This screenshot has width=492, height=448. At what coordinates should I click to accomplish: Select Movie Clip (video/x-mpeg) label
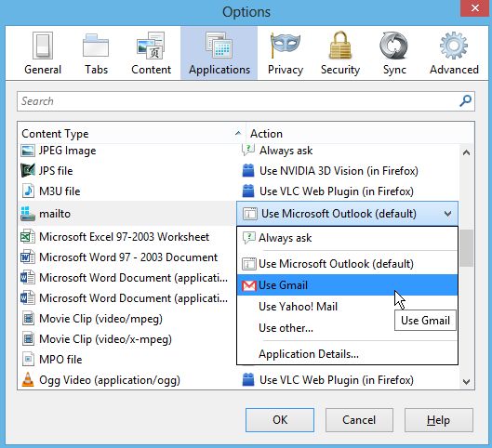click(x=105, y=339)
